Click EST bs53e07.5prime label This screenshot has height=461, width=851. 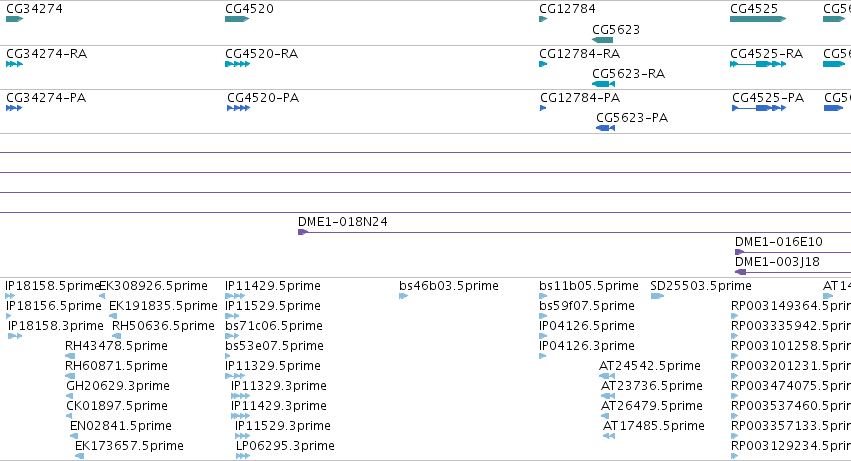[x=275, y=346]
